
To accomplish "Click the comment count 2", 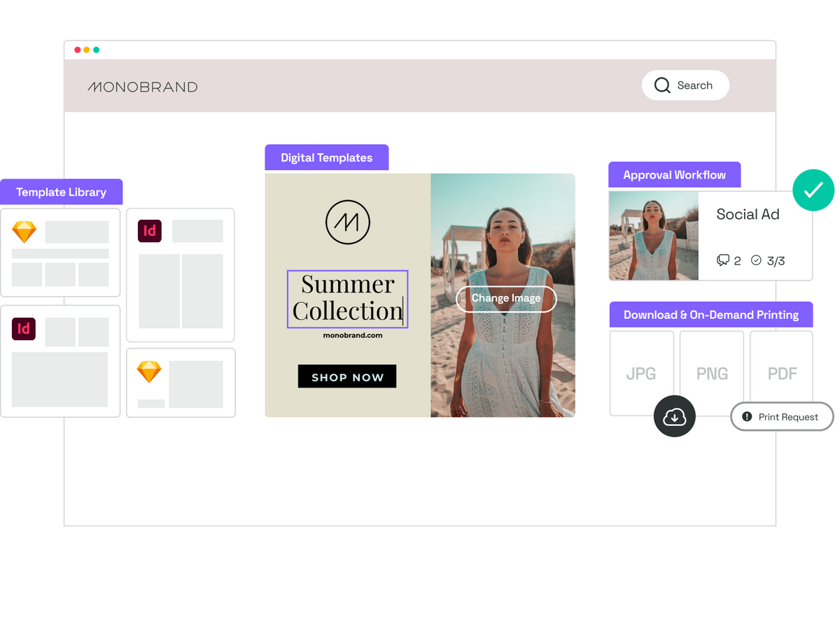I will click(737, 261).
